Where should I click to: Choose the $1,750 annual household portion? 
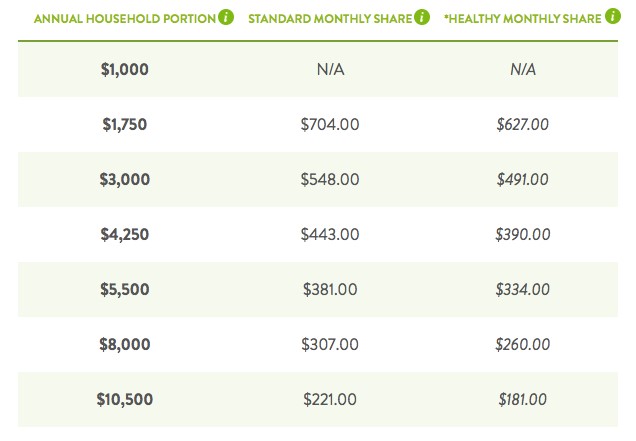coord(125,125)
